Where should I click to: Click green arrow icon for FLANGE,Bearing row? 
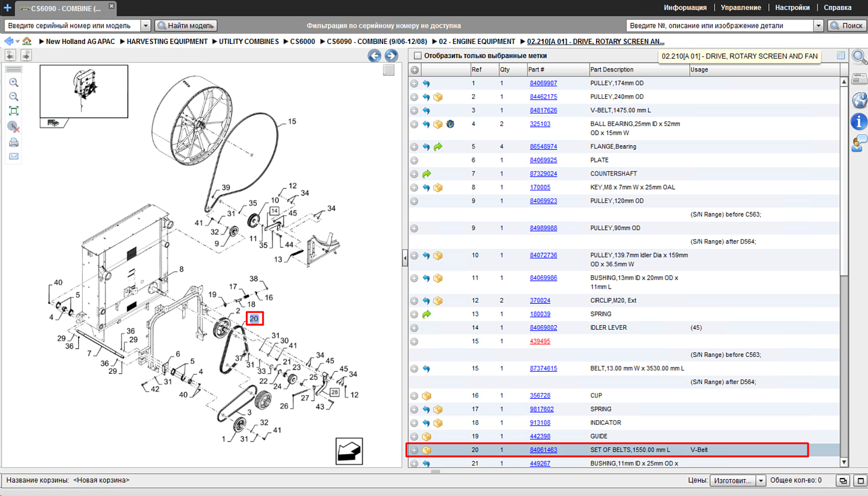pyautogui.click(x=438, y=147)
